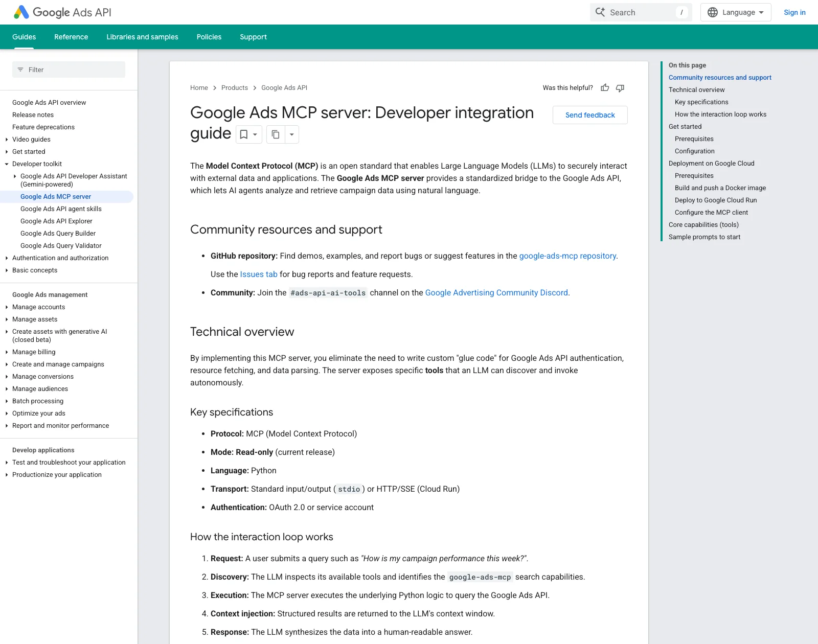Expand Video guides in sidebar
The height and width of the screenshot is (644, 818).
tap(7, 139)
